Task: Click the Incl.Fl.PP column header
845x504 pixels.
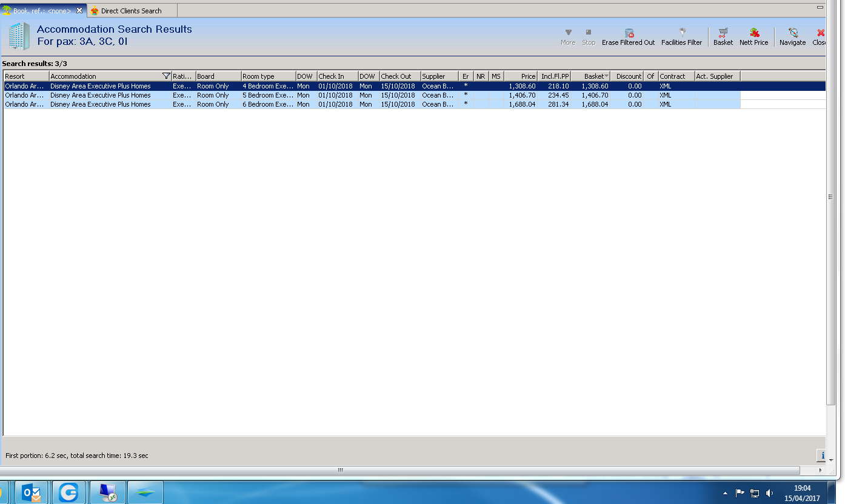Action: tap(554, 76)
